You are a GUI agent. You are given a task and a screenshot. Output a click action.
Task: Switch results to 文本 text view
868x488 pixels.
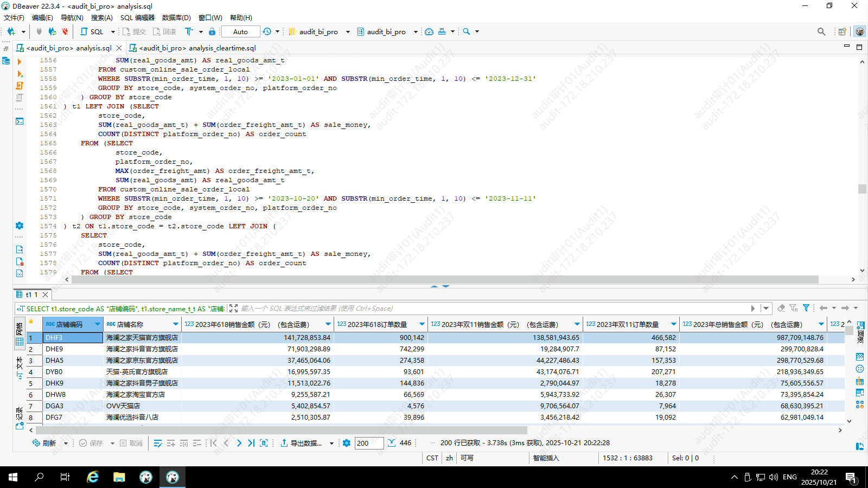click(x=20, y=367)
